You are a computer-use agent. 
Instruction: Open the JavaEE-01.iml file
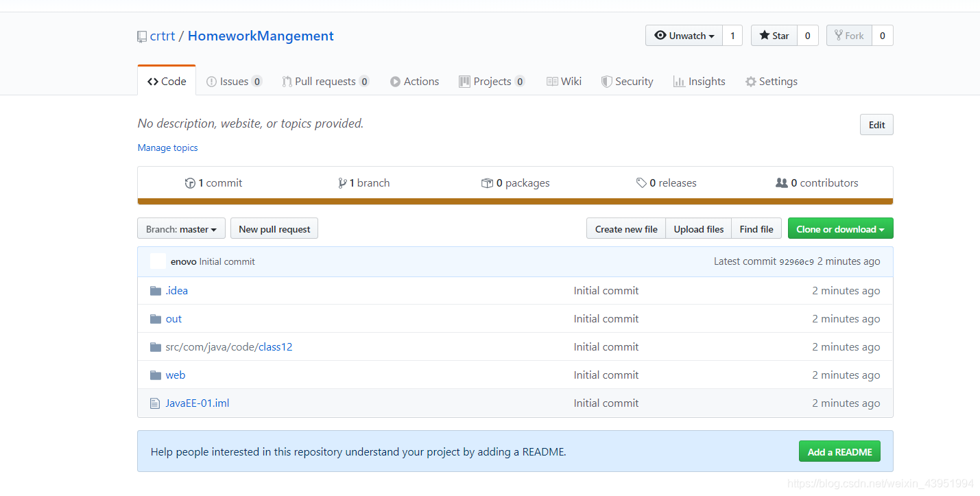[198, 403]
